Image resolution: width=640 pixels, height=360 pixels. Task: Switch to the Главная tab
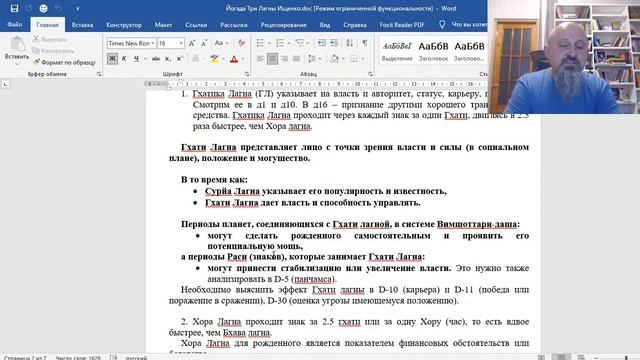point(47,24)
